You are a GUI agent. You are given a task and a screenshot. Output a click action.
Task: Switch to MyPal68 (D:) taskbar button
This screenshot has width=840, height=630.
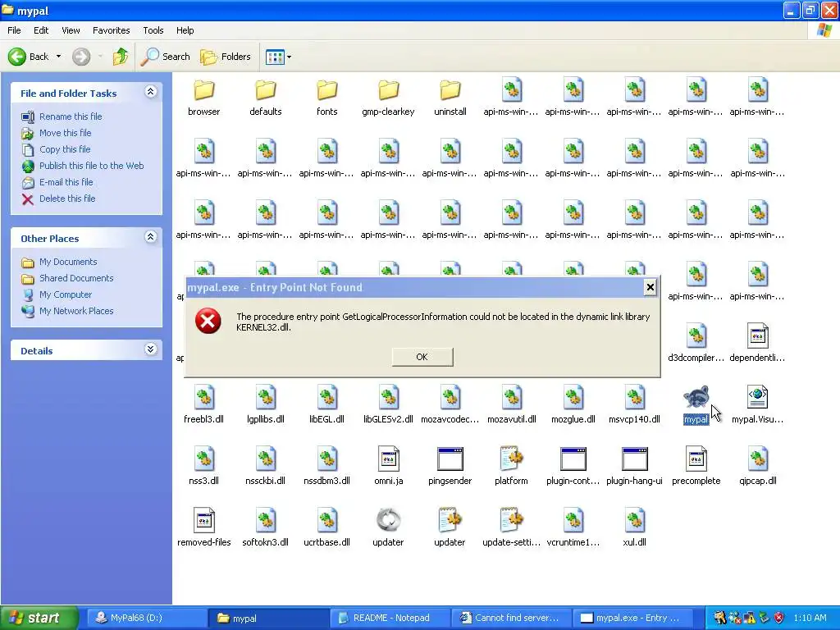point(146,618)
